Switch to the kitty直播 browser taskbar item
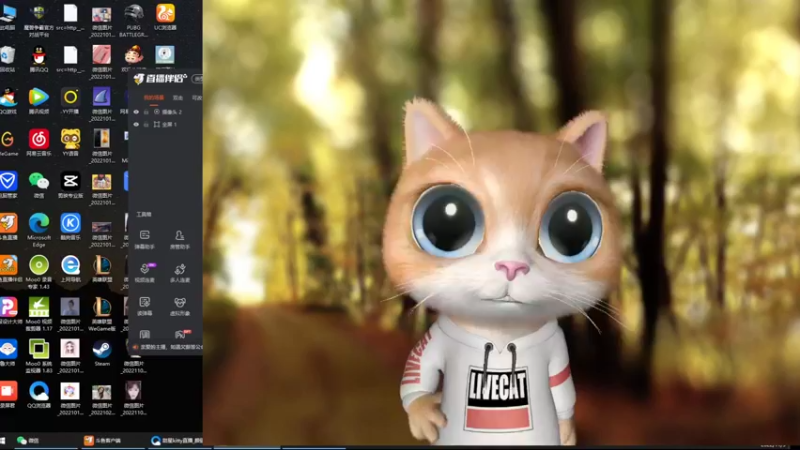The image size is (800, 450). click(x=177, y=440)
